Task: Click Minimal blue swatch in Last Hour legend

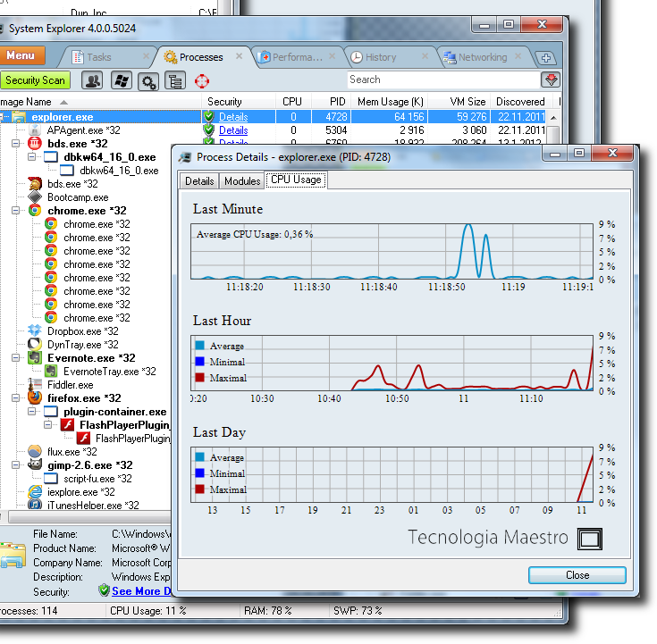Action: [x=200, y=362]
